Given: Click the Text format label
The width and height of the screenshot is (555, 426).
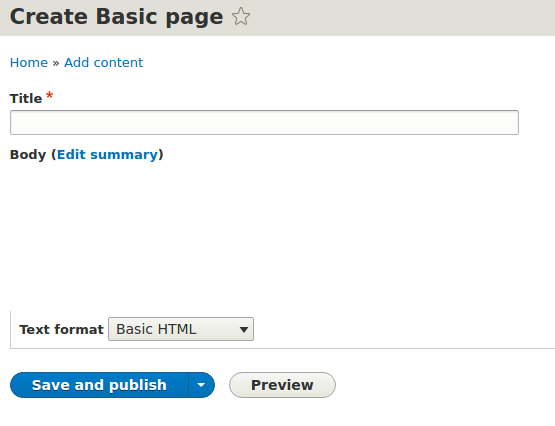Looking at the screenshot, I should click(x=61, y=329).
